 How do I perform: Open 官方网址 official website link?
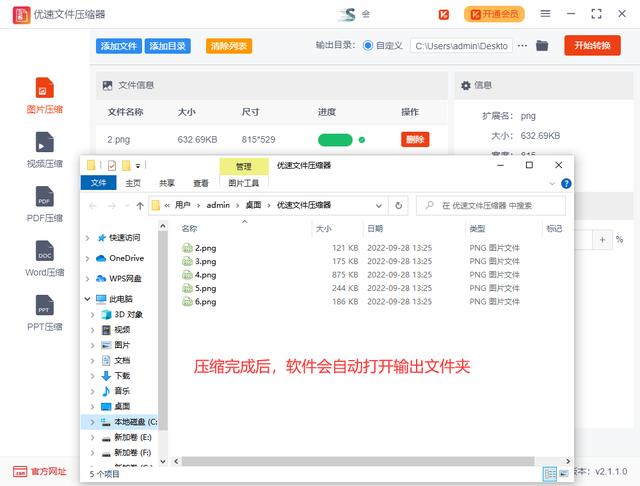[40, 471]
